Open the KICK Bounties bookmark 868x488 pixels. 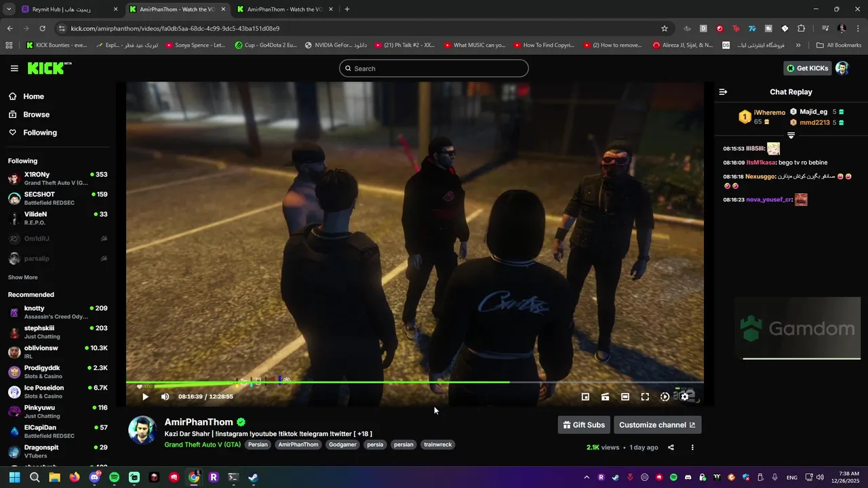pos(57,45)
